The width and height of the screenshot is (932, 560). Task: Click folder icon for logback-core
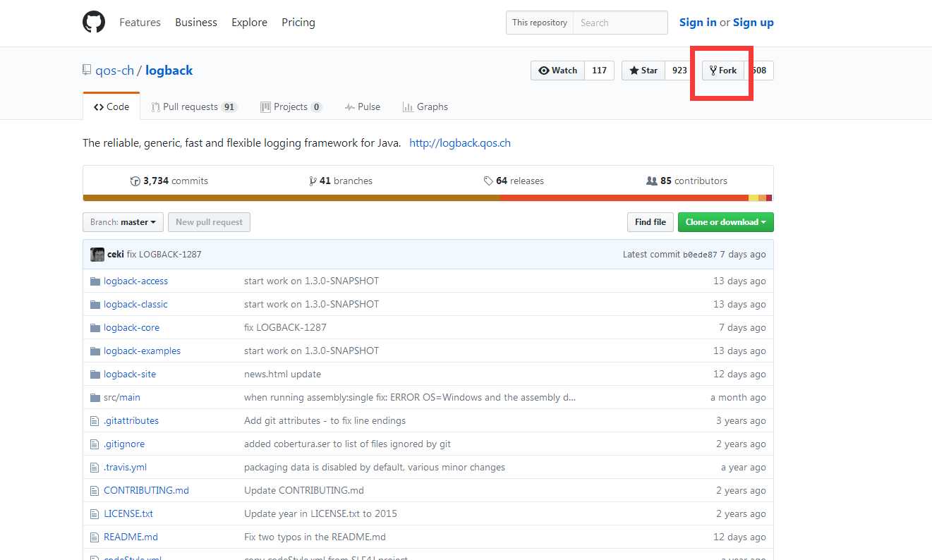[95, 328]
